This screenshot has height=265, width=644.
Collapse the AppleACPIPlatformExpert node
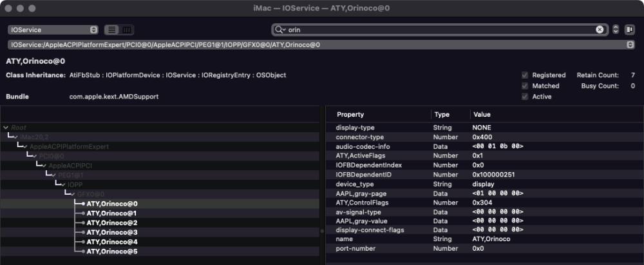25,146
